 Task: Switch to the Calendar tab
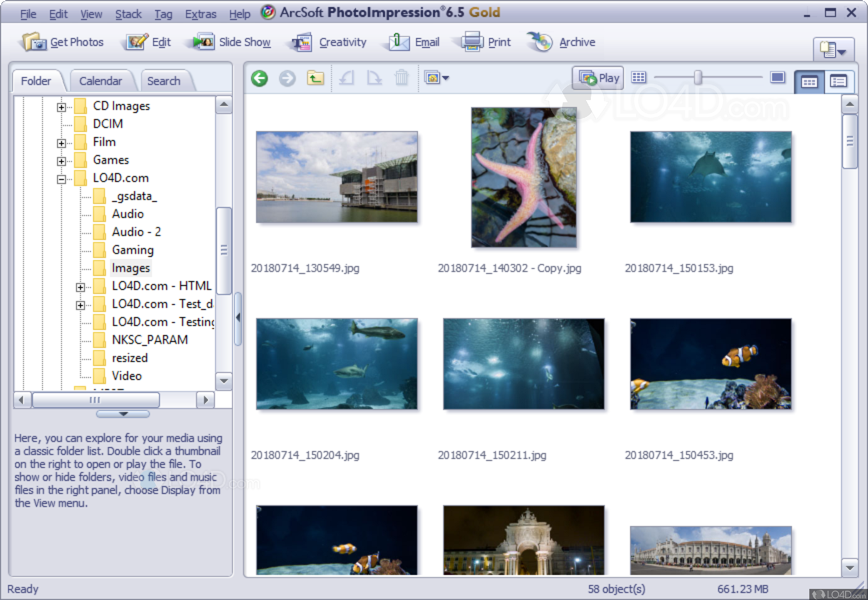tap(100, 81)
